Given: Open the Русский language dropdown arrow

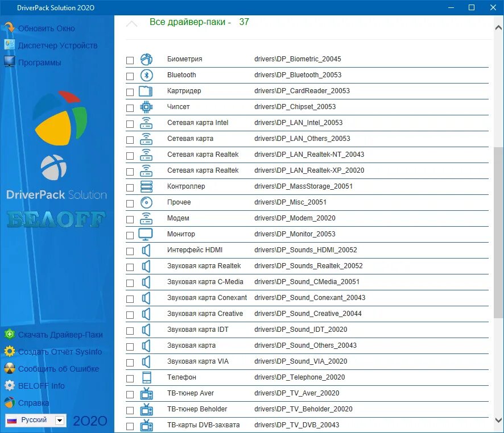Looking at the screenshot, I should tap(60, 420).
